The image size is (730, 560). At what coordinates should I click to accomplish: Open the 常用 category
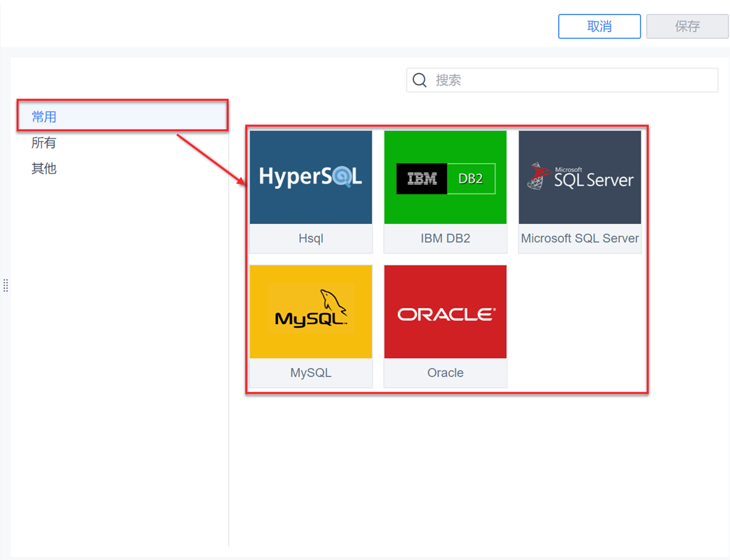(x=122, y=116)
